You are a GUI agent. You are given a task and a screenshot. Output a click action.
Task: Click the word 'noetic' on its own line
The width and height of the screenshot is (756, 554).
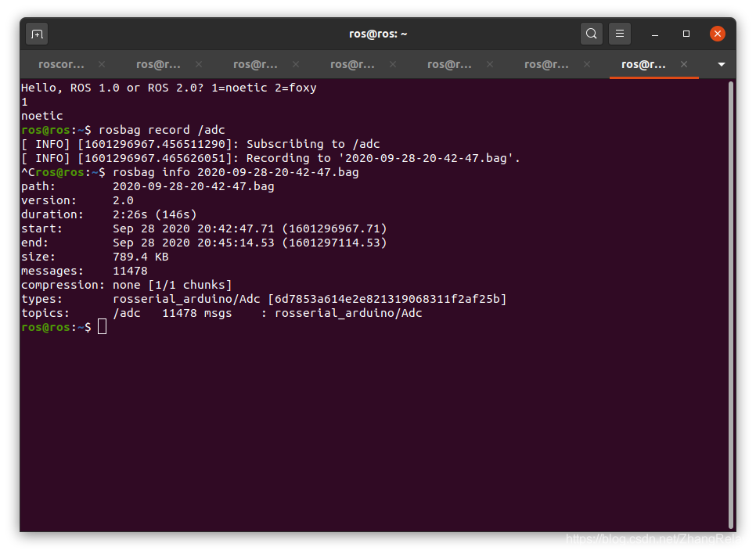(x=42, y=116)
